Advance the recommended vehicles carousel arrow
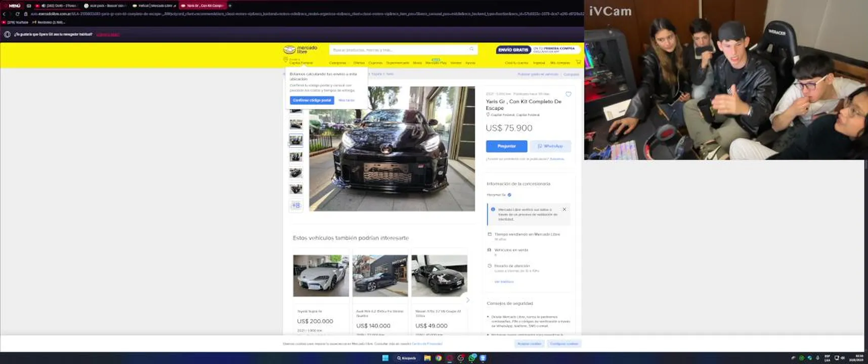 [467, 300]
